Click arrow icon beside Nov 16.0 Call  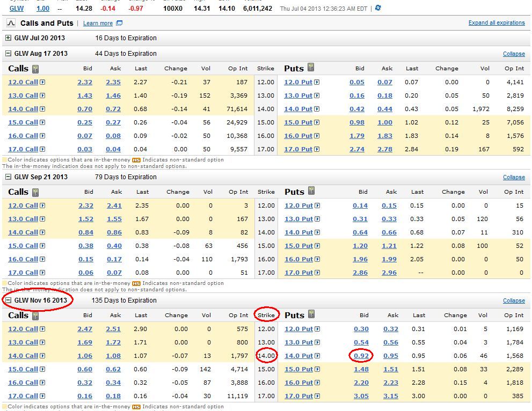[42, 383]
